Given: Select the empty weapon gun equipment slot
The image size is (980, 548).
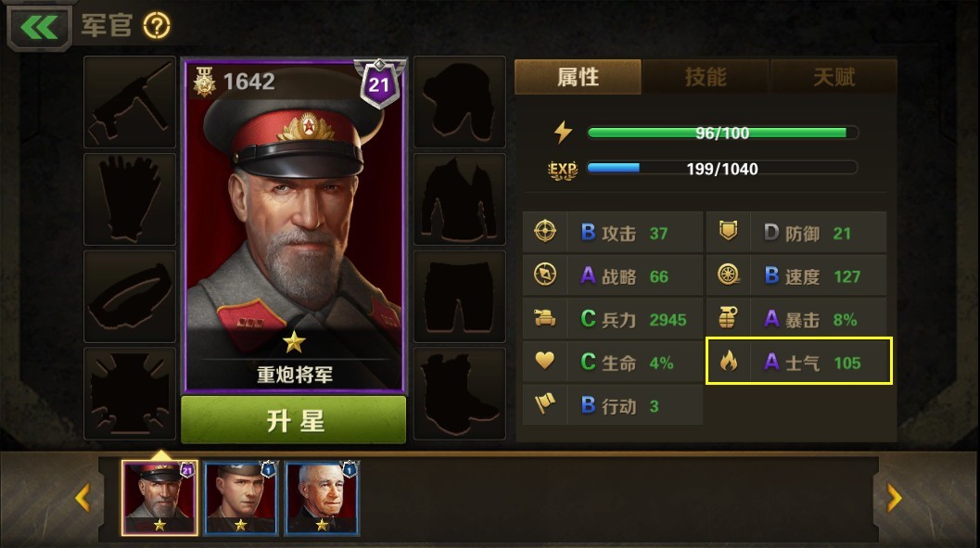Looking at the screenshot, I should 130,102.
